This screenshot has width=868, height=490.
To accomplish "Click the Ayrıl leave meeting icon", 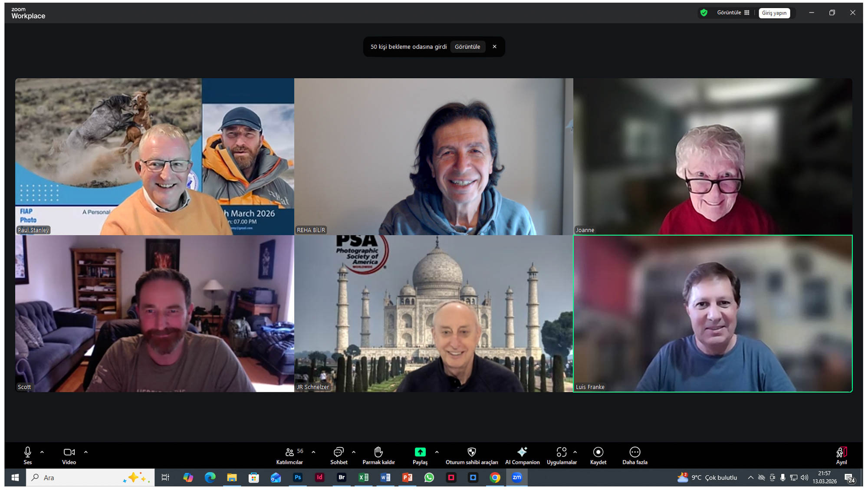I will coord(841,453).
